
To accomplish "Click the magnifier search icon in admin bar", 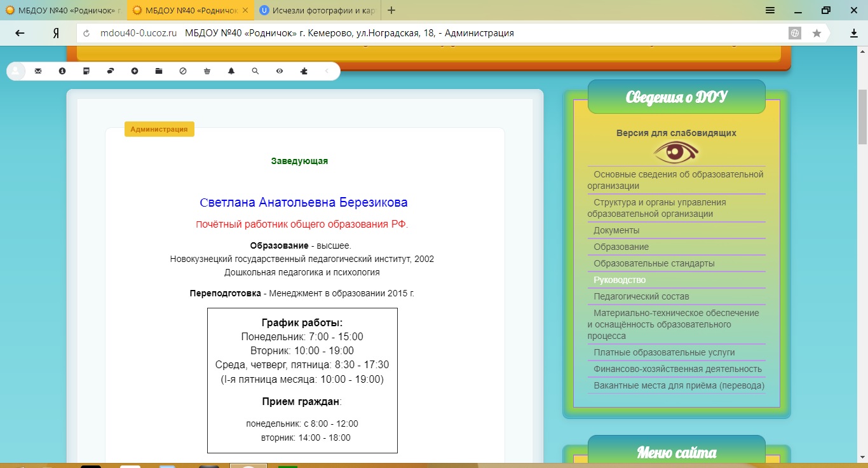I will (255, 71).
